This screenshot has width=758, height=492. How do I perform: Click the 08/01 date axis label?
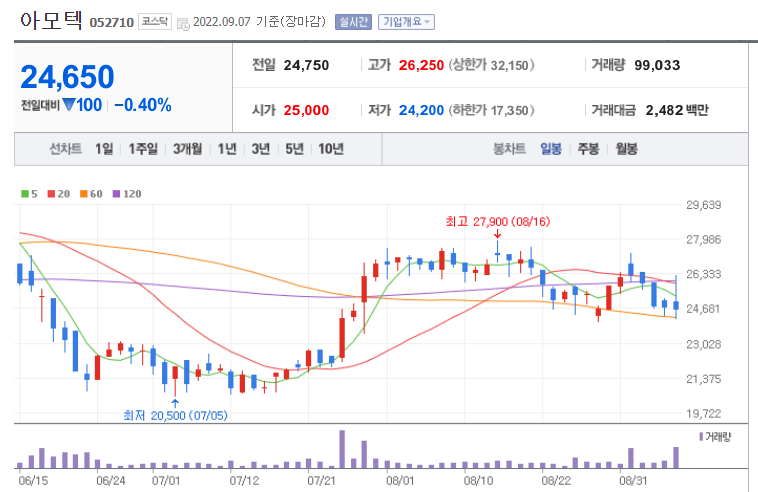(x=400, y=481)
